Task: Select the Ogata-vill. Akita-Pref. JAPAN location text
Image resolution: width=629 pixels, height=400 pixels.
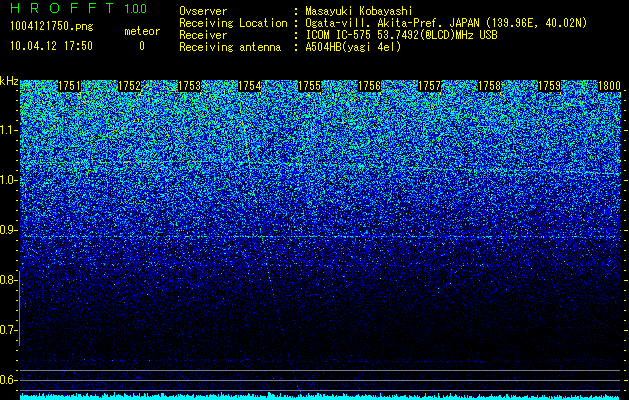Action: pos(446,23)
